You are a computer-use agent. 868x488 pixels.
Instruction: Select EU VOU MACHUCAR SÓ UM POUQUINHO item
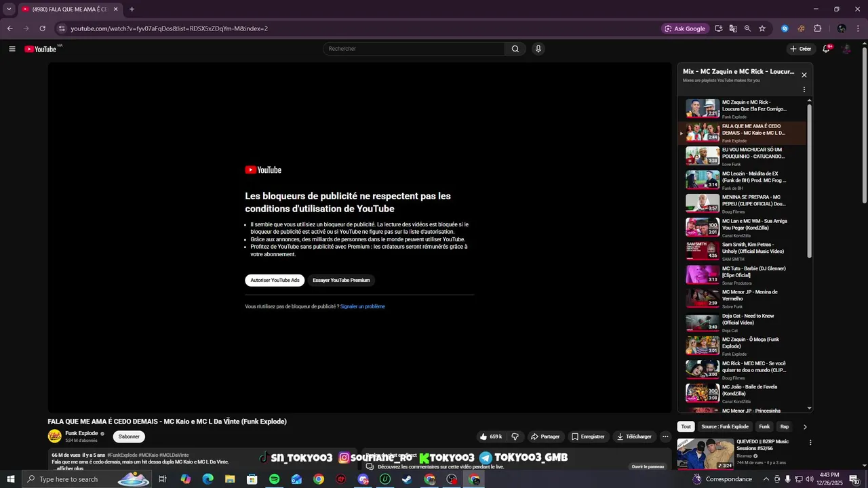coord(743,157)
